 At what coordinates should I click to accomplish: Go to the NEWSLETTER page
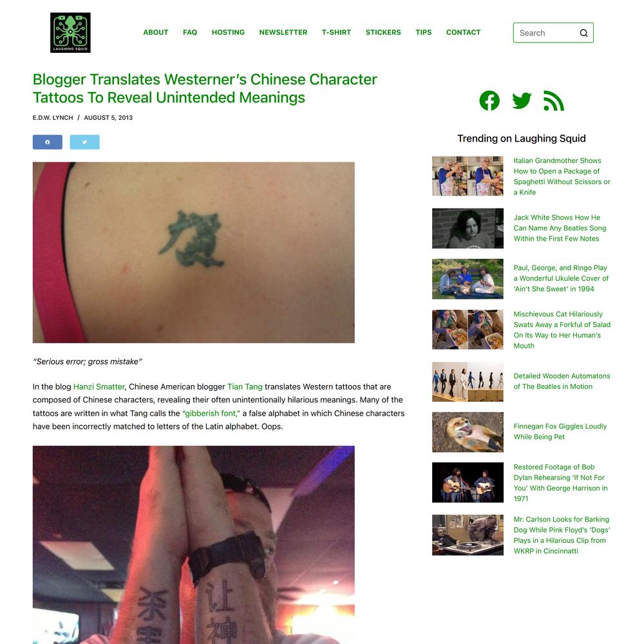click(283, 32)
